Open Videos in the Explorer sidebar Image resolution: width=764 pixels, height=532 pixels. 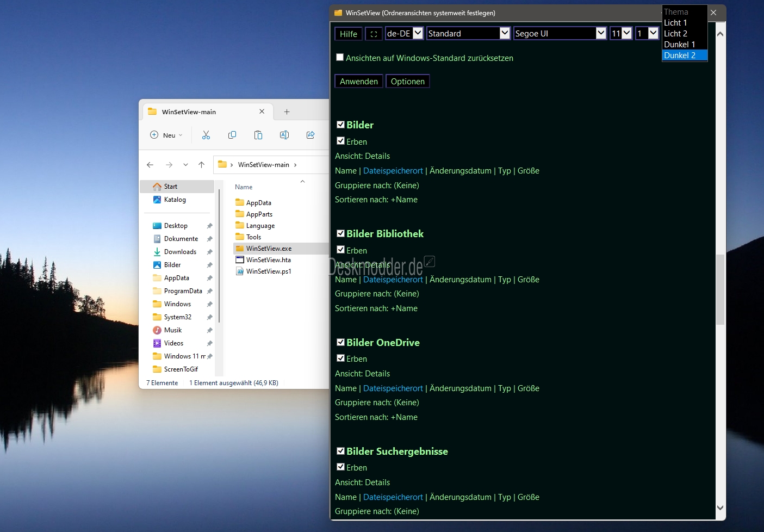tap(173, 343)
